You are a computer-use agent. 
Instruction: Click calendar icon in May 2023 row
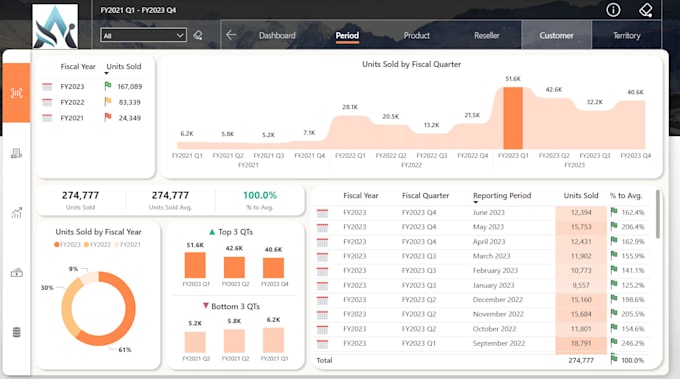click(x=322, y=227)
